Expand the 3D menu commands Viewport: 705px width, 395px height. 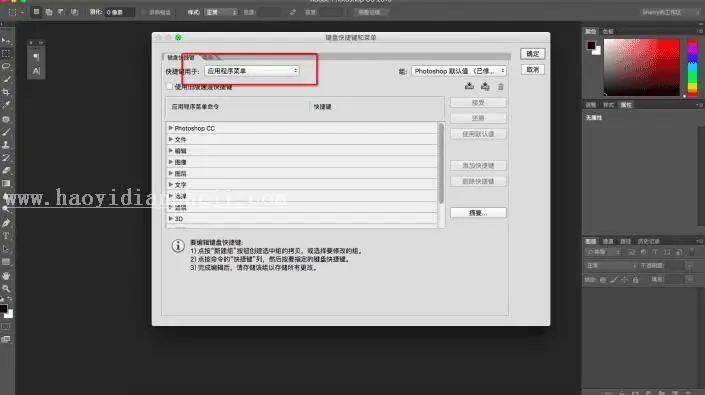coord(171,218)
